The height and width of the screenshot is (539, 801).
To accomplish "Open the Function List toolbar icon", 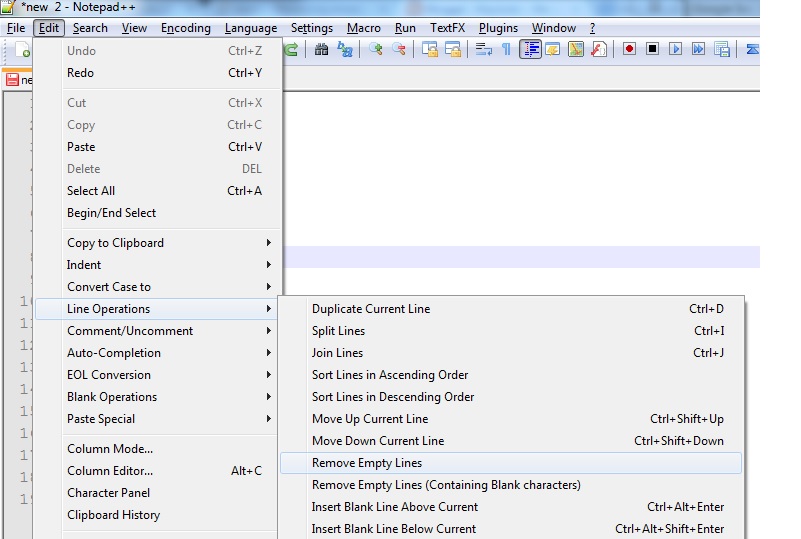I will click(x=599, y=50).
